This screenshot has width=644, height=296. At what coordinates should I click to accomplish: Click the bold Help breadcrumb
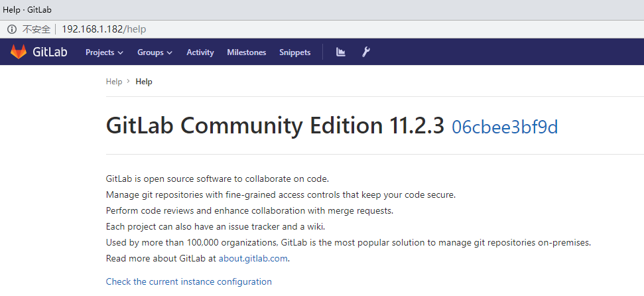tap(144, 82)
